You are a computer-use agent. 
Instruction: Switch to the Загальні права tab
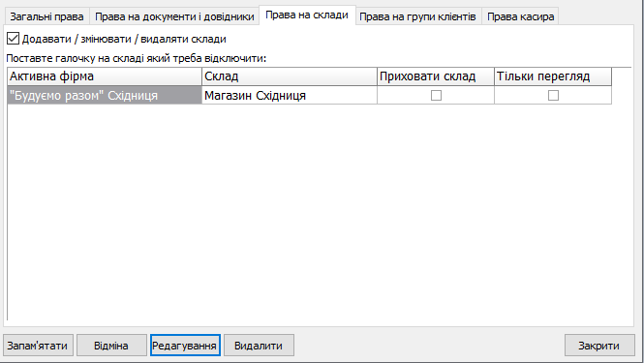point(46,16)
